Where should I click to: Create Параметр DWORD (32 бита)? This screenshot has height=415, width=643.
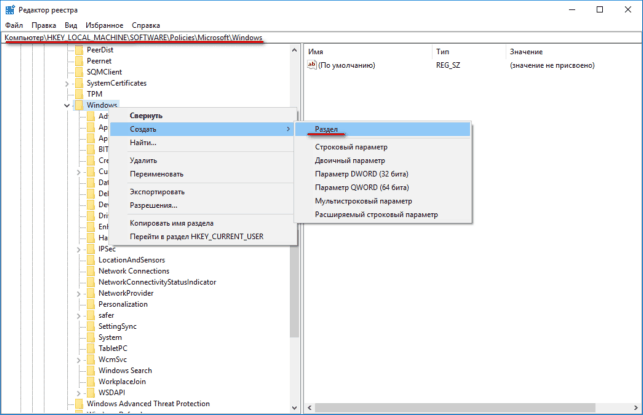[x=383, y=174]
